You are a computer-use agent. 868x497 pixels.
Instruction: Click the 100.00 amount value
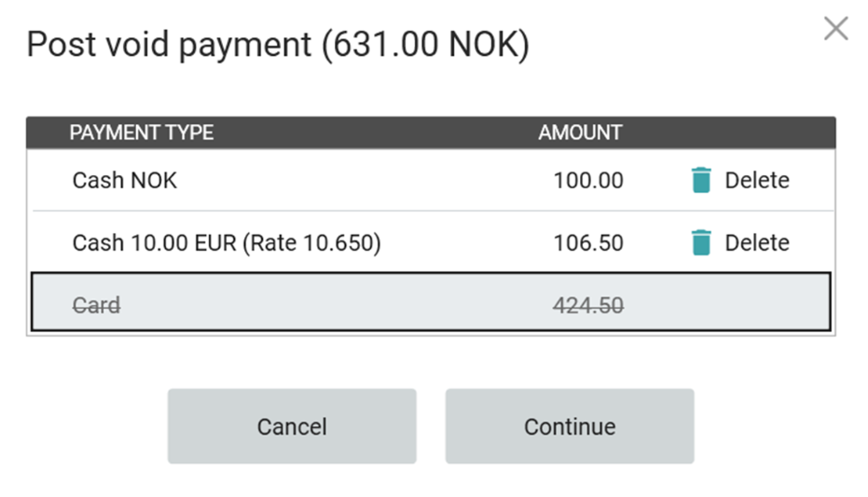pos(587,180)
